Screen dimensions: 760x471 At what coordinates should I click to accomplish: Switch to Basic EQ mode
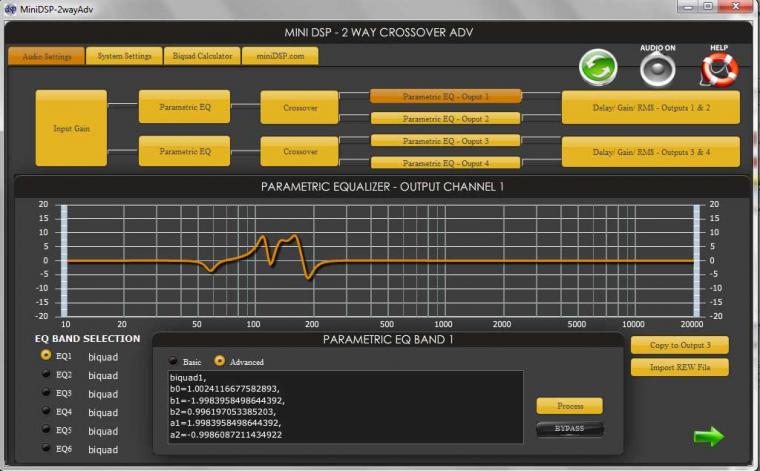tap(173, 361)
